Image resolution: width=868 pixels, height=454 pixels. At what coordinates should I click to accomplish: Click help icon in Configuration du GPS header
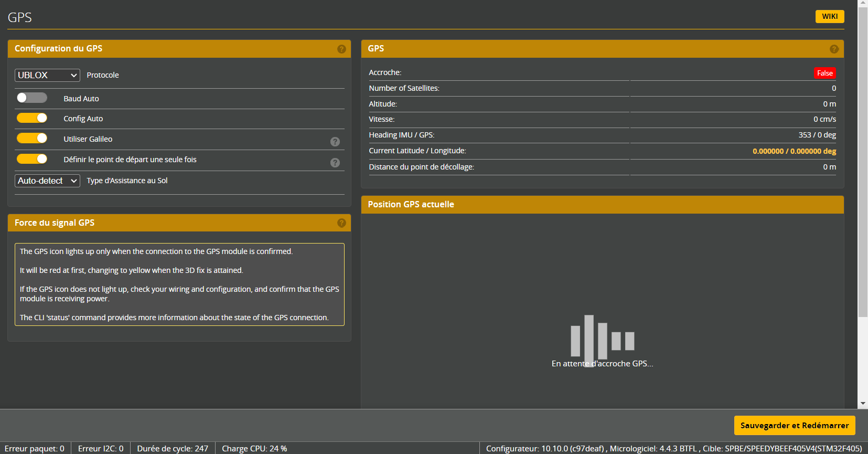click(341, 49)
